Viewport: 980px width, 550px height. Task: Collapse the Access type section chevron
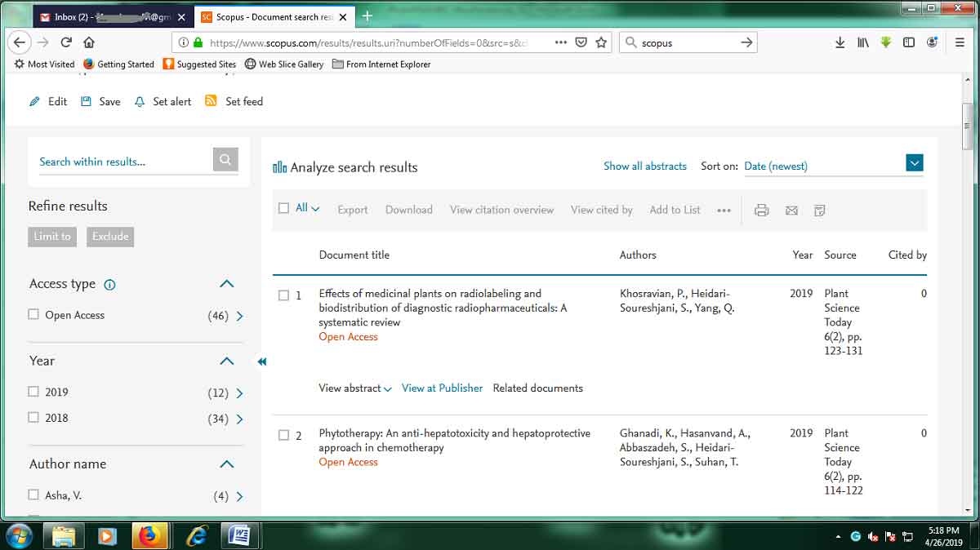pyautogui.click(x=227, y=284)
